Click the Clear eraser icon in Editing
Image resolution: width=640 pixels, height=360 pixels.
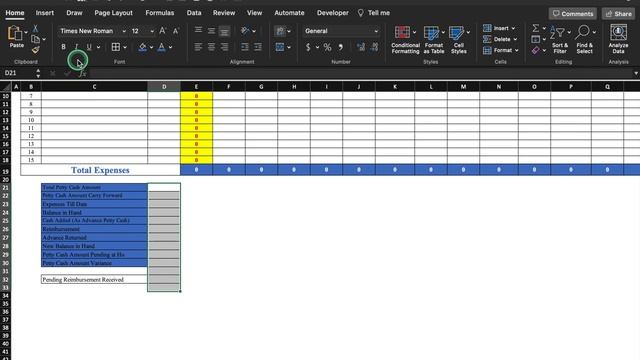536,50
